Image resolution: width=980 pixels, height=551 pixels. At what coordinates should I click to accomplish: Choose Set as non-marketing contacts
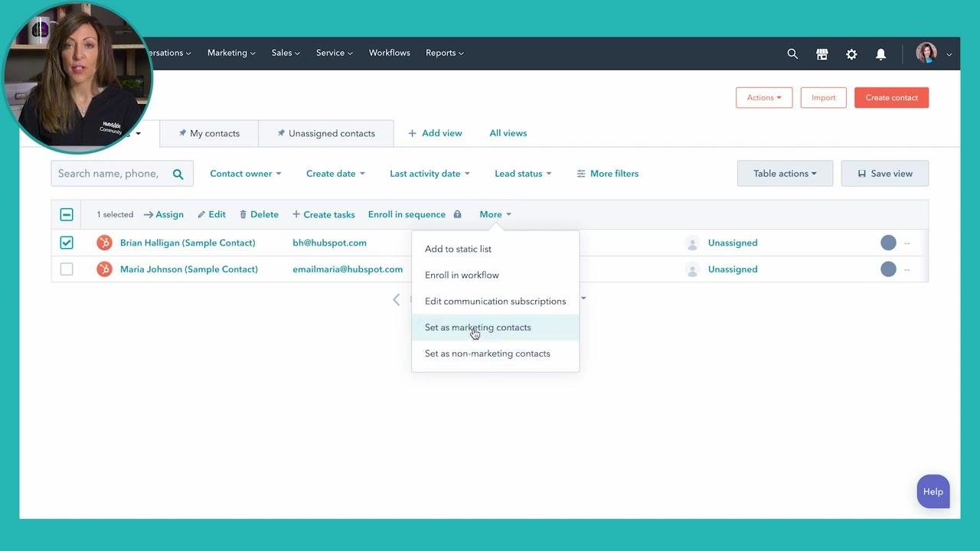[x=495, y=354]
